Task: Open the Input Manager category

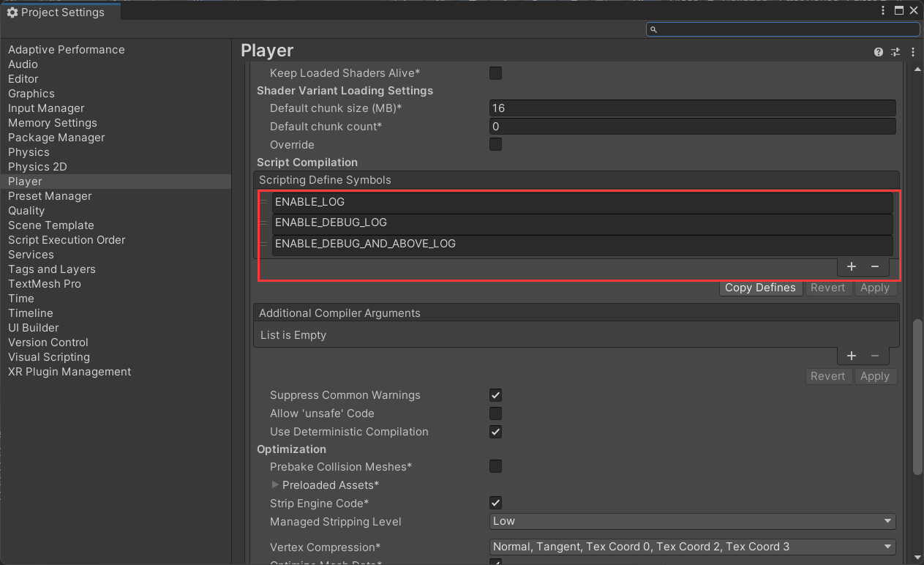Action: click(x=46, y=108)
